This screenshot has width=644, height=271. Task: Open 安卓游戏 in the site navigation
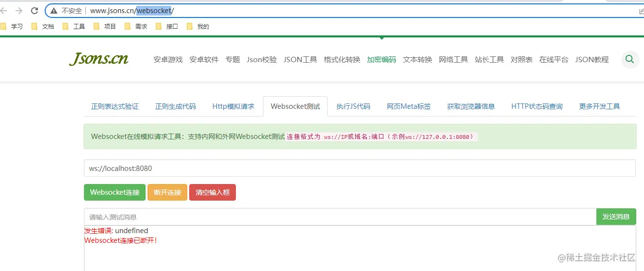pos(168,59)
